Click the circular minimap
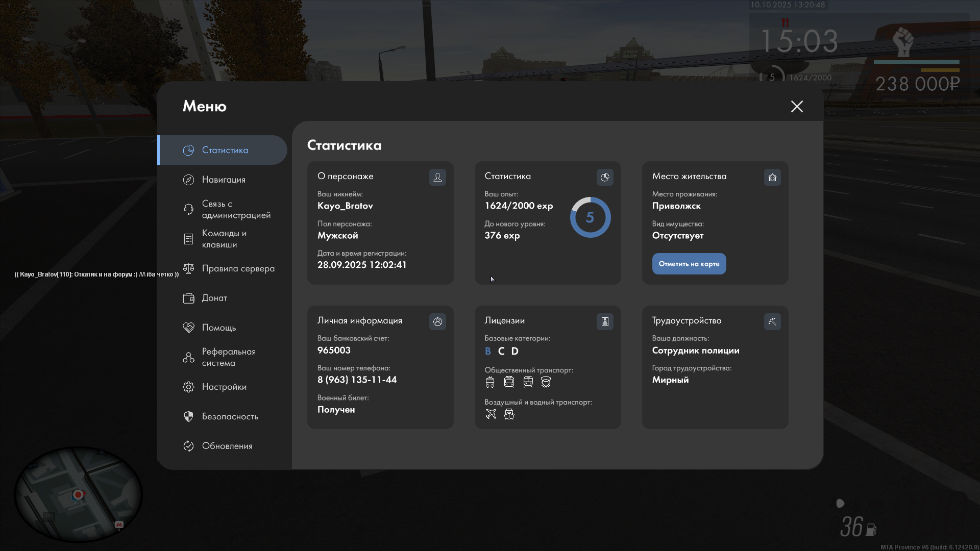 pyautogui.click(x=78, y=494)
